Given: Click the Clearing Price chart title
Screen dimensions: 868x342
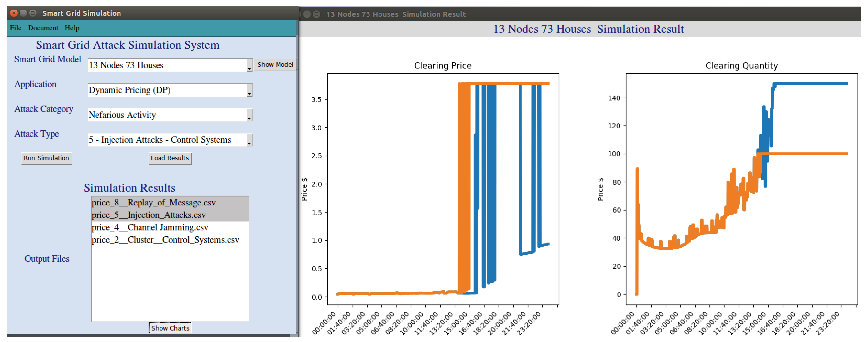Looking at the screenshot, I should point(443,65).
